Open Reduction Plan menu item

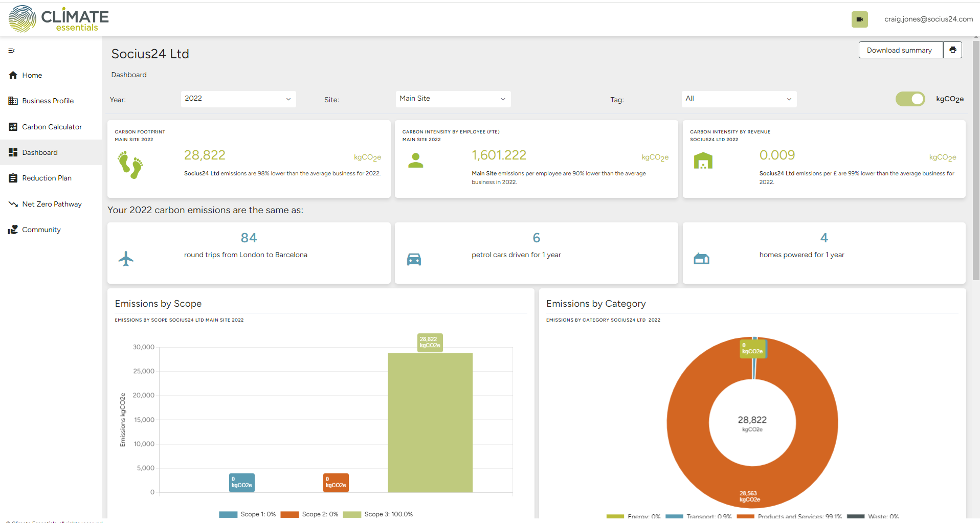(x=51, y=178)
